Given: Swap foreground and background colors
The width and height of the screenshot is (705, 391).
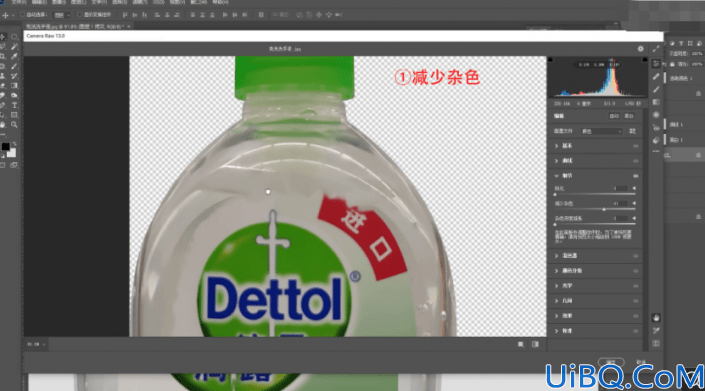Looking at the screenshot, I should point(14,144).
